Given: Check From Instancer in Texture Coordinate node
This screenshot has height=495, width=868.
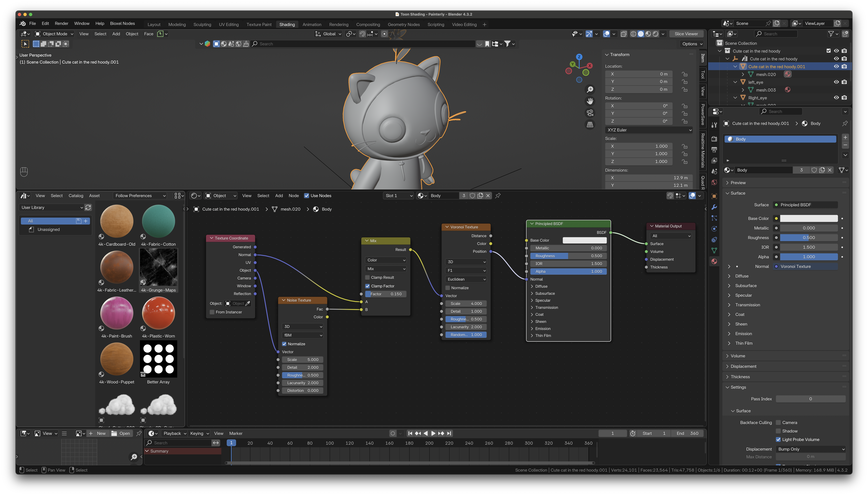Looking at the screenshot, I should click(212, 312).
